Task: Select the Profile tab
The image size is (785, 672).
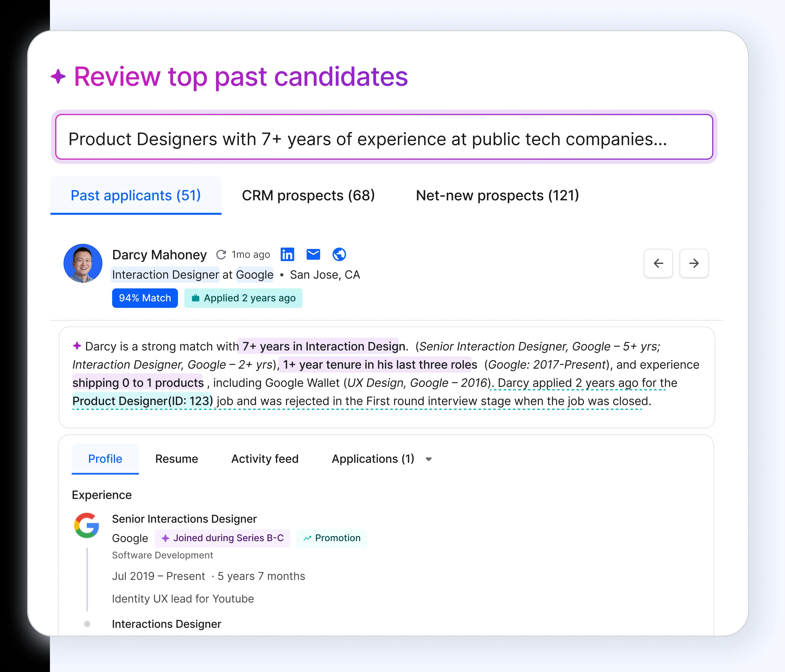Action: (x=105, y=459)
